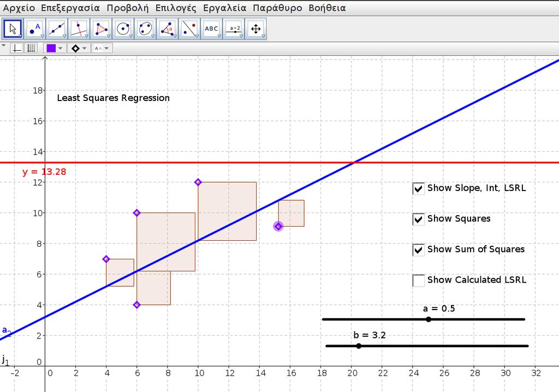Open the AA label style dropdown
Viewport: 559px width, 392px height.
pyautogui.click(x=106, y=48)
